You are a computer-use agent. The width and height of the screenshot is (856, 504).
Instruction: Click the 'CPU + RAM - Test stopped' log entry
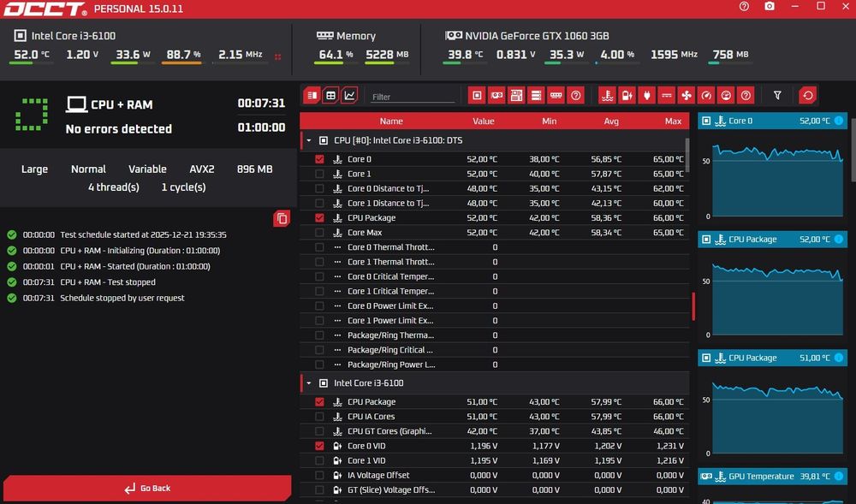pyautogui.click(x=108, y=282)
